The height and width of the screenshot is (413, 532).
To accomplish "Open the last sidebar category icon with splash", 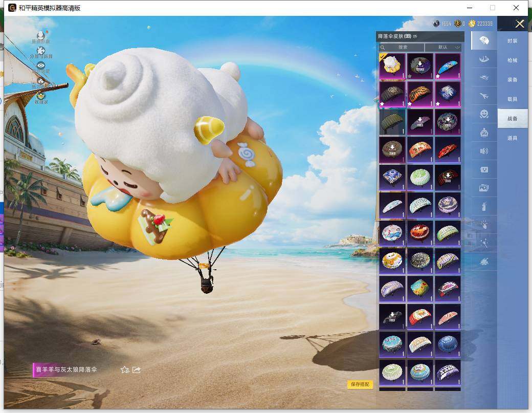I will [x=484, y=262].
